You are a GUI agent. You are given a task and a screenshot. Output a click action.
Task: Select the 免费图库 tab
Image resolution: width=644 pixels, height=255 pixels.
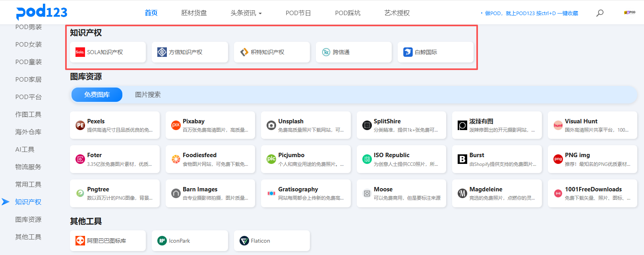(x=97, y=95)
